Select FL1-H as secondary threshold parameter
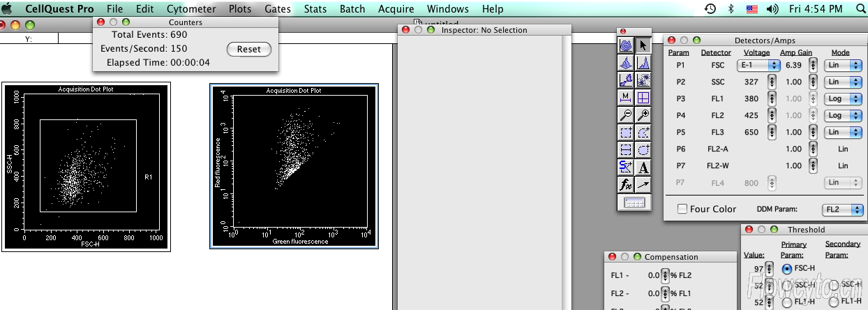Viewport: 868px width, 310px height. click(832, 302)
